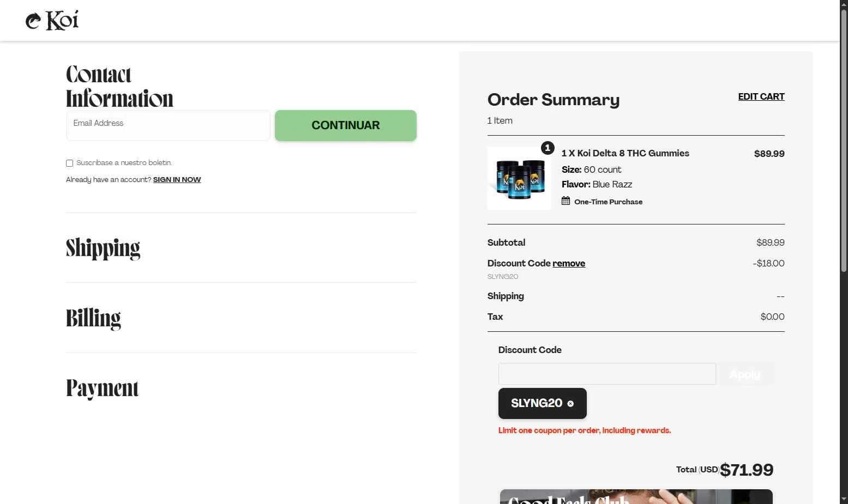The height and width of the screenshot is (504, 848).
Task: Click the calendar icon beside One-Time Purchase
Action: click(x=566, y=201)
